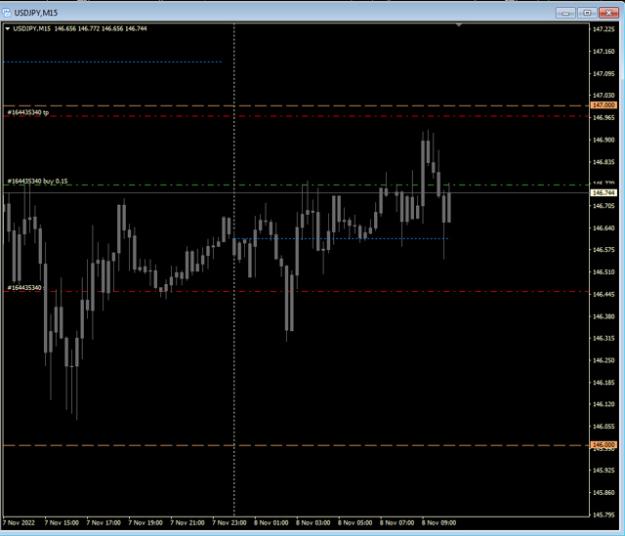Click the 7 Nov 15:00 time label
This screenshot has height=536, width=625.
coord(61,522)
